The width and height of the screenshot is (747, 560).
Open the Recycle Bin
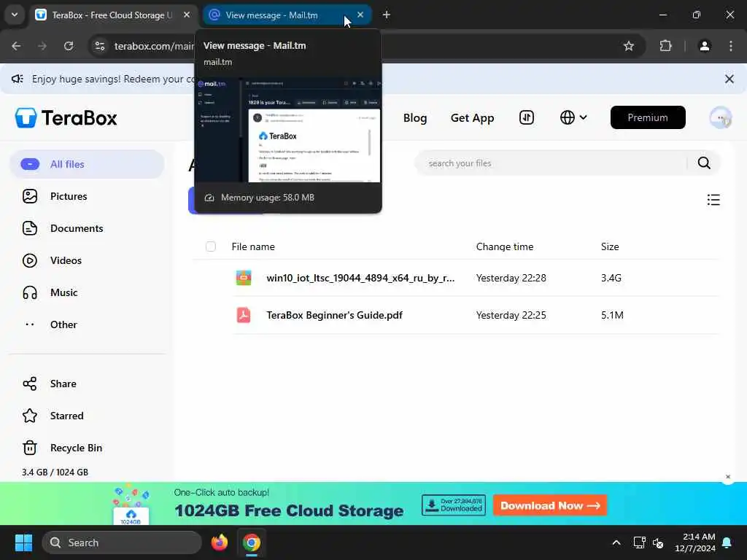tap(76, 448)
